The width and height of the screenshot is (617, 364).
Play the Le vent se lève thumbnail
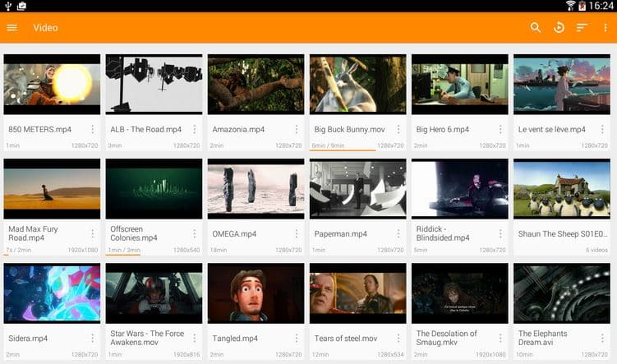pyautogui.click(x=561, y=84)
